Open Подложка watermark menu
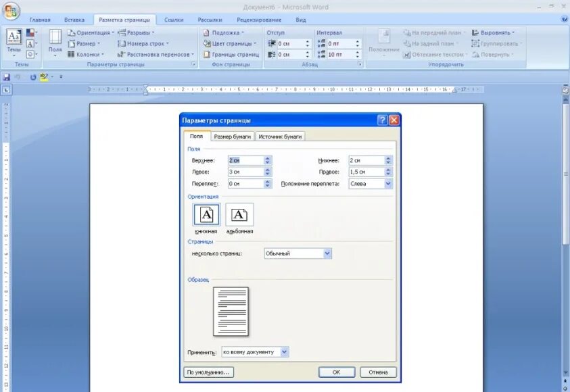The width and height of the screenshot is (570, 392). click(223, 32)
